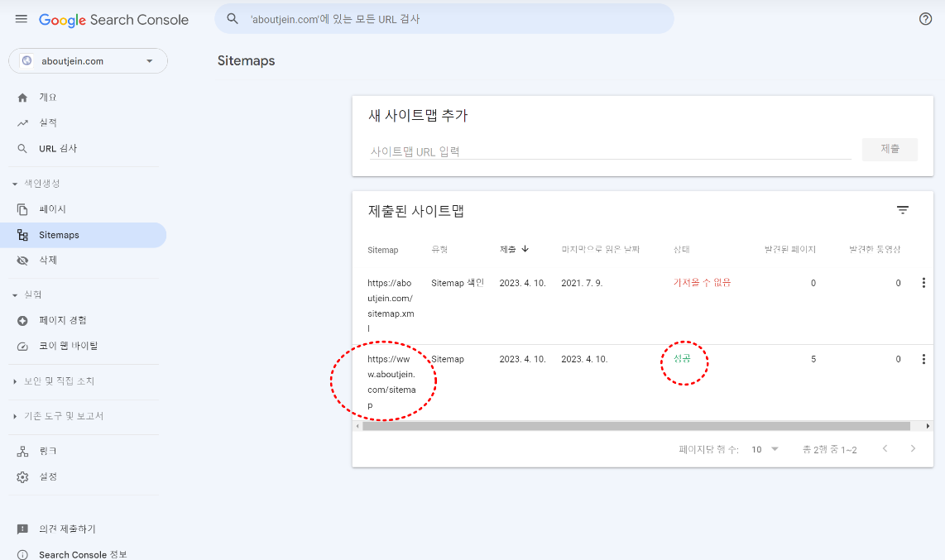This screenshot has height=560, width=945.
Task: Click the page experience plus-circle icon
Action: (x=22, y=321)
